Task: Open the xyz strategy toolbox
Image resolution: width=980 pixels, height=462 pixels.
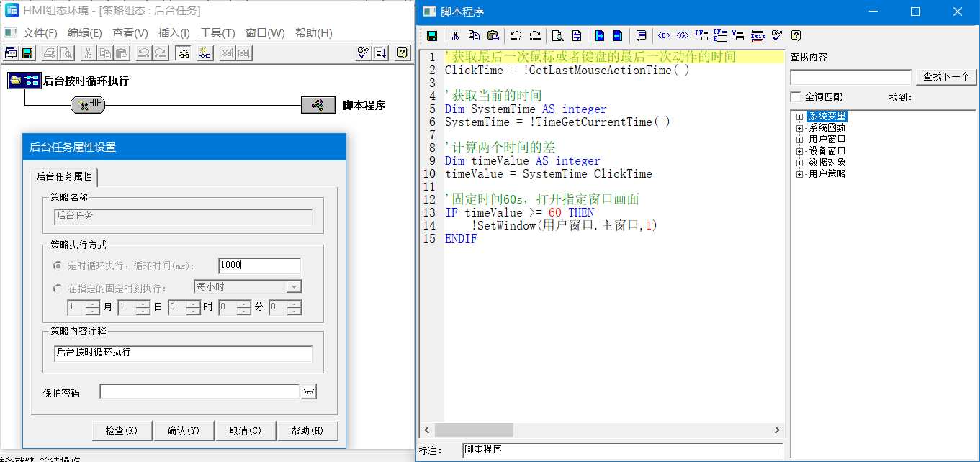Action: pos(184,53)
